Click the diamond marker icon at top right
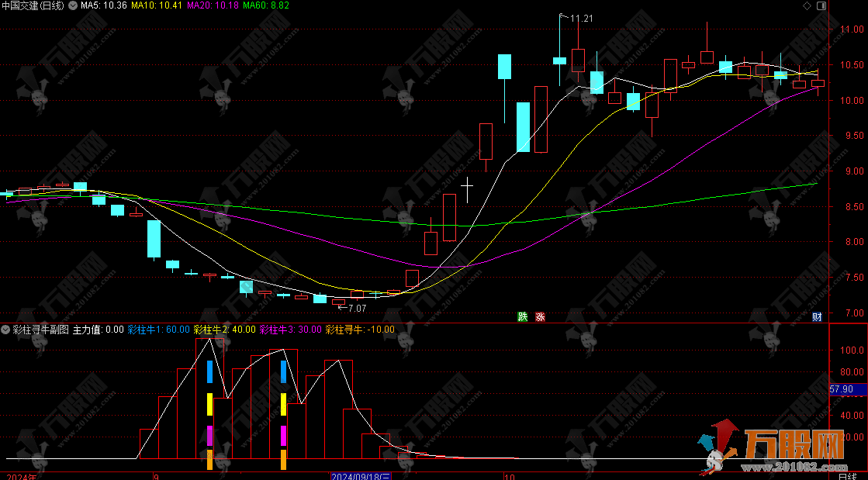This screenshot has width=868, height=480. point(807,5)
